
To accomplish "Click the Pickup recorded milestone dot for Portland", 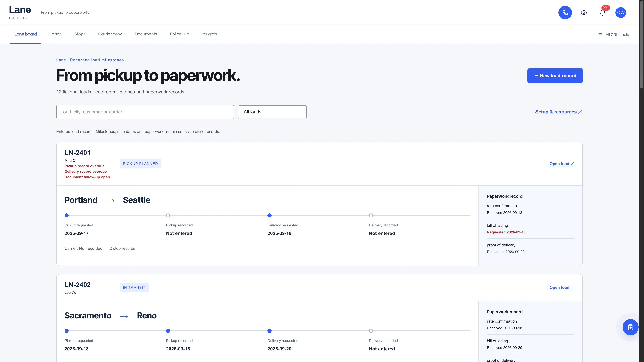I will 168,215.
